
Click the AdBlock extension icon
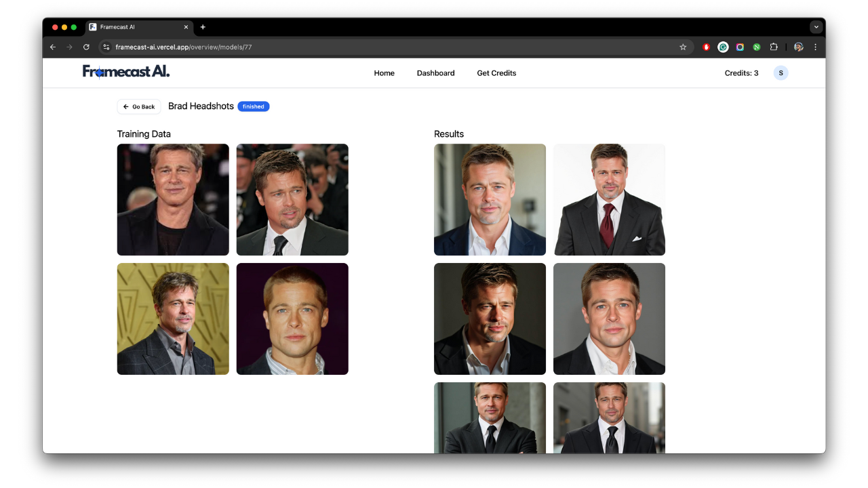(x=706, y=47)
